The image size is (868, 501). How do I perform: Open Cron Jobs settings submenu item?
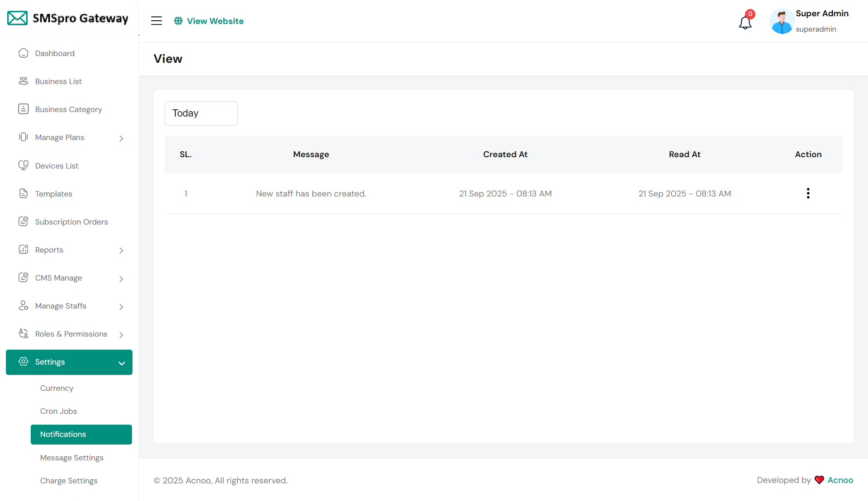pyautogui.click(x=58, y=411)
